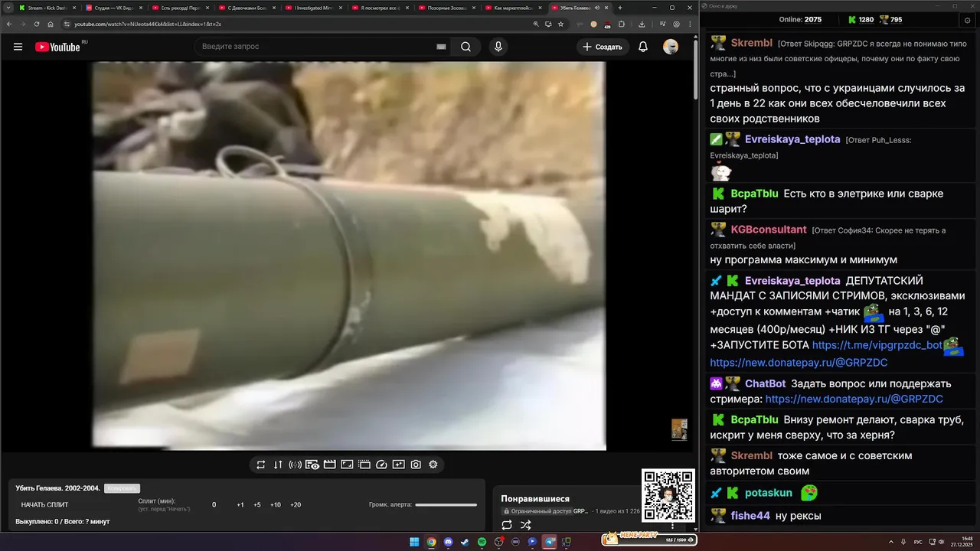Click username KGBconsultant in chat

(769, 230)
